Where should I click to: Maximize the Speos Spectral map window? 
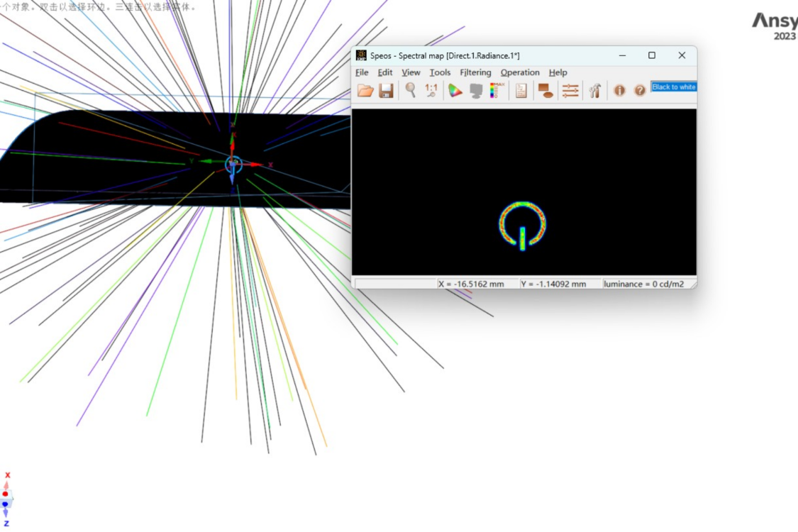click(652, 55)
